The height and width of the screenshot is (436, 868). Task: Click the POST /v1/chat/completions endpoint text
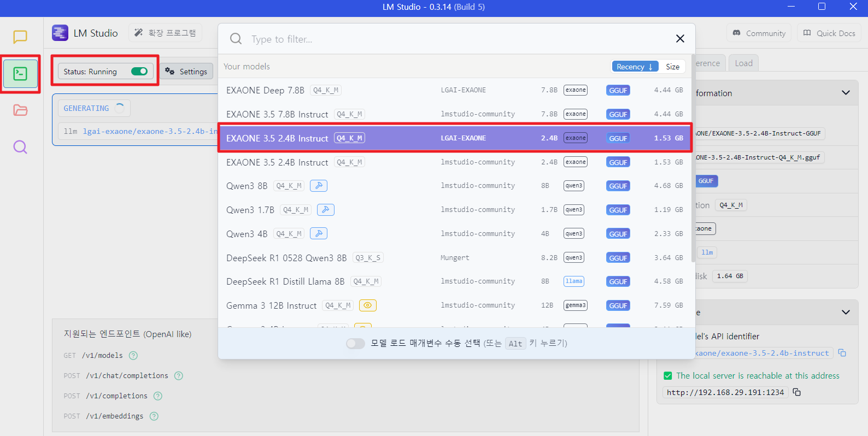click(x=116, y=376)
